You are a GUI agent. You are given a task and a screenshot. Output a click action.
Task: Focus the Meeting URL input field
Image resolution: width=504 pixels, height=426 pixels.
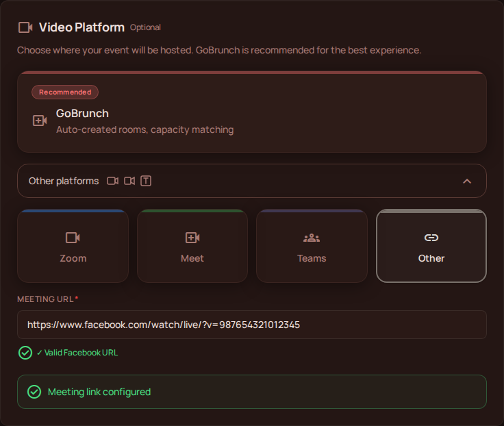click(x=252, y=325)
